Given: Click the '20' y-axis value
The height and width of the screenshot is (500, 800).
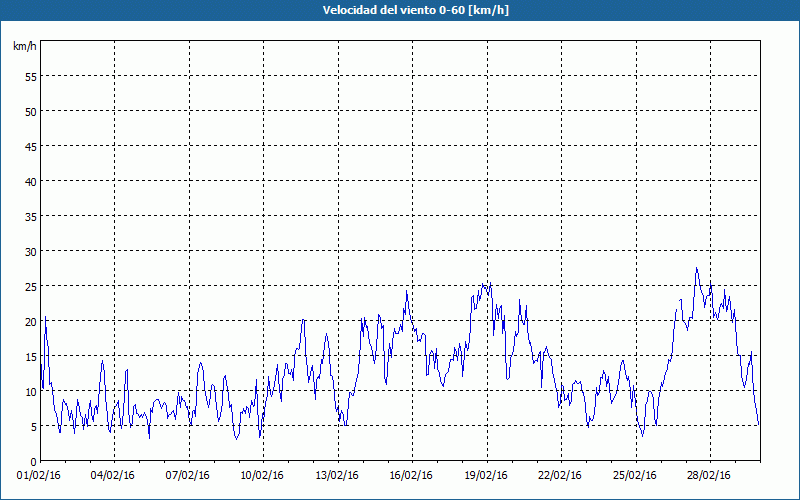Looking at the screenshot, I should (31, 321).
